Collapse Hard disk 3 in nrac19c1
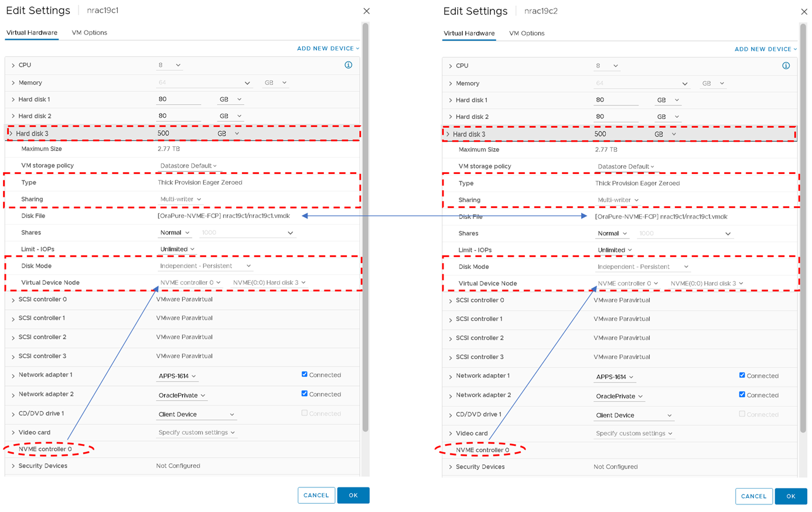Image resolution: width=812 pixels, height=512 pixels. click(x=11, y=134)
